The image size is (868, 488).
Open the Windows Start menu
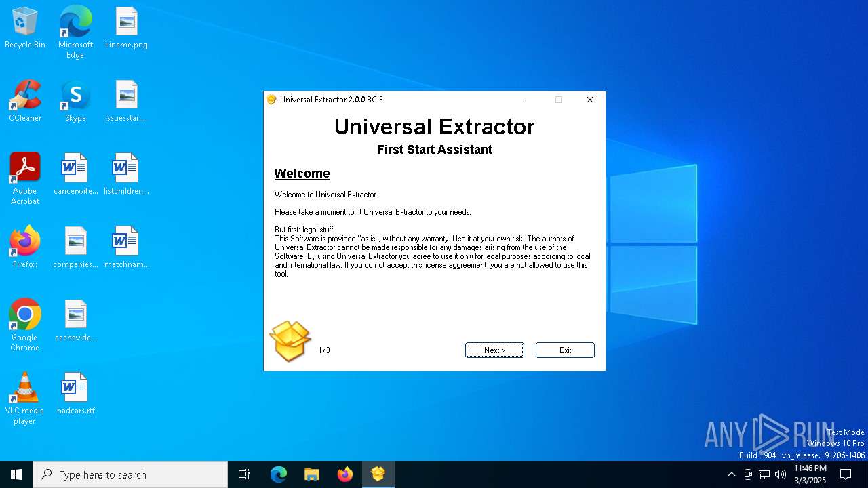[x=16, y=474]
